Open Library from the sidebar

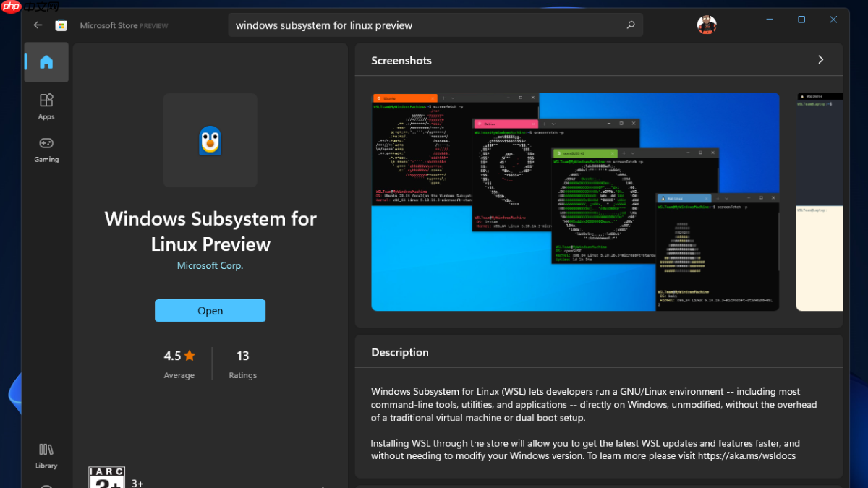(46, 455)
